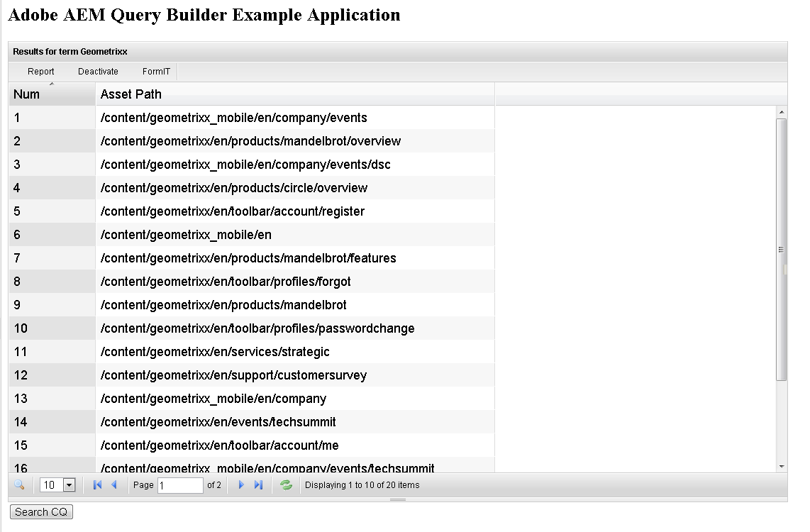Select row /content/geometrixx_mobile/en/company/events

[252, 118]
